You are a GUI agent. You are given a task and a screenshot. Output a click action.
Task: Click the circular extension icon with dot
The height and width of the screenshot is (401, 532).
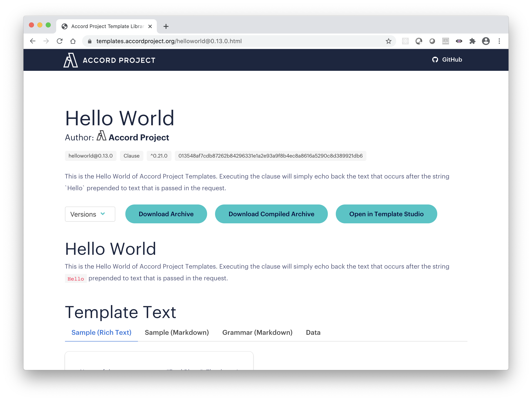pos(419,41)
